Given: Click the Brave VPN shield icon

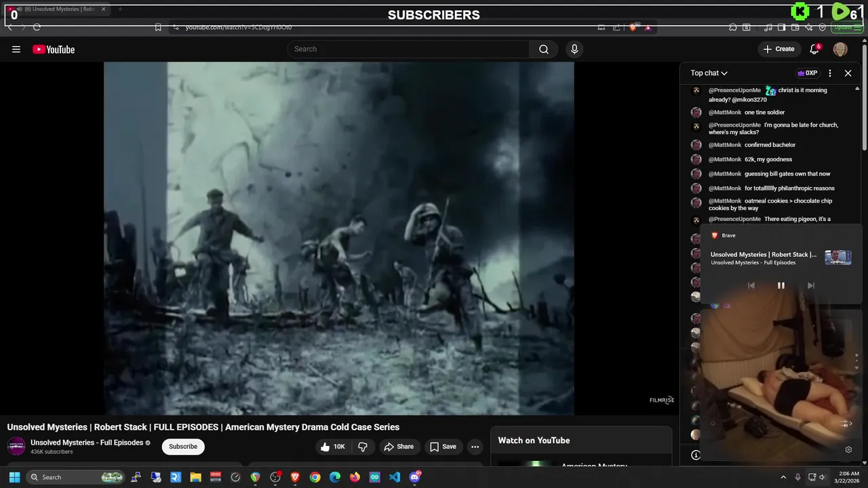Looking at the screenshot, I should pyautogui.click(x=822, y=27).
